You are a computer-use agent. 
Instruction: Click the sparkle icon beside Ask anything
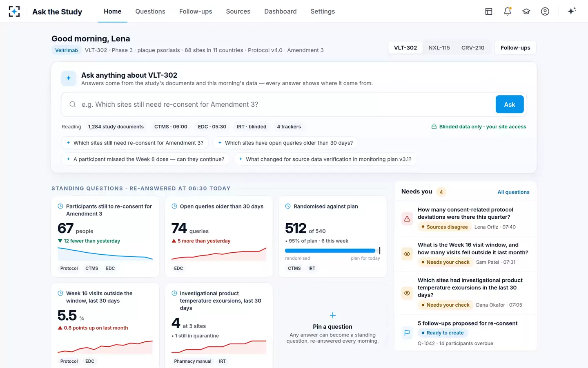tap(69, 78)
